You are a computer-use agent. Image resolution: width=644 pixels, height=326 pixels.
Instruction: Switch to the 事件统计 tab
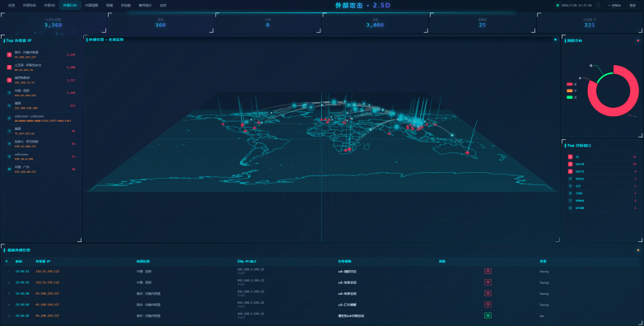(x=145, y=5)
